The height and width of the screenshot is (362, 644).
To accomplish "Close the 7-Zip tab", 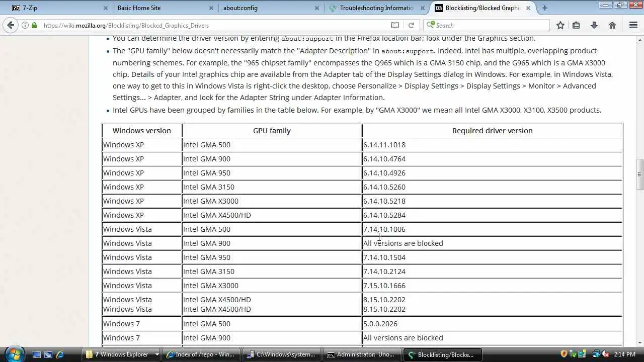I will [x=106, y=8].
